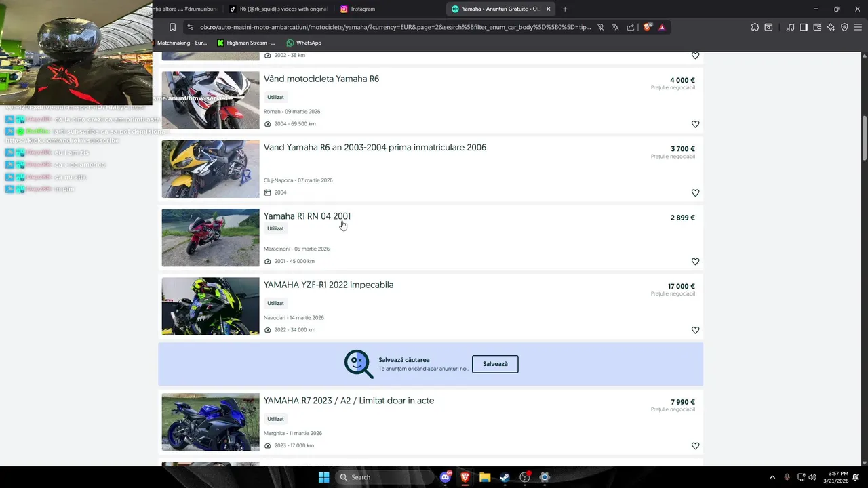The image size is (868, 488).
Task: Favorite the YAMAHA R7 2023 / A2 listing
Action: [695, 446]
